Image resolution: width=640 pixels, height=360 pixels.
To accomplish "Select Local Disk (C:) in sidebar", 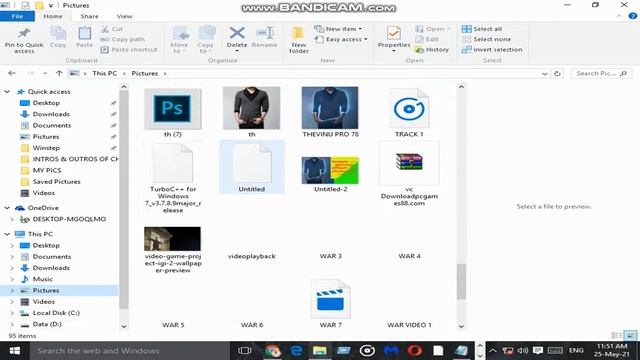I will click(56, 313).
